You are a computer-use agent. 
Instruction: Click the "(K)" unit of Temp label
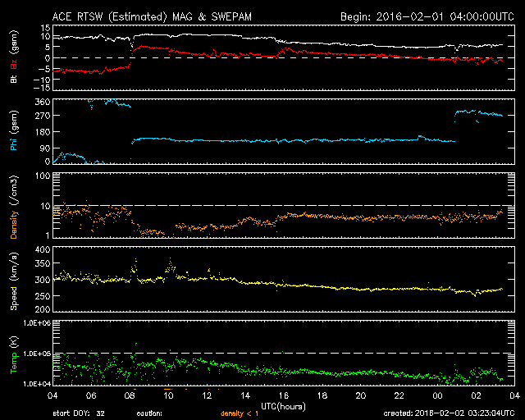pos(15,342)
